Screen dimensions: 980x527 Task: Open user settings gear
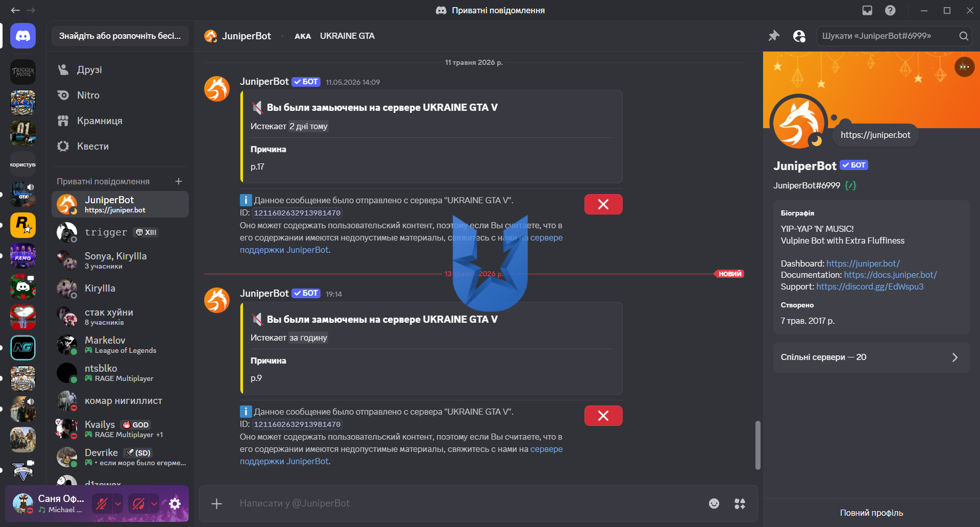175,504
